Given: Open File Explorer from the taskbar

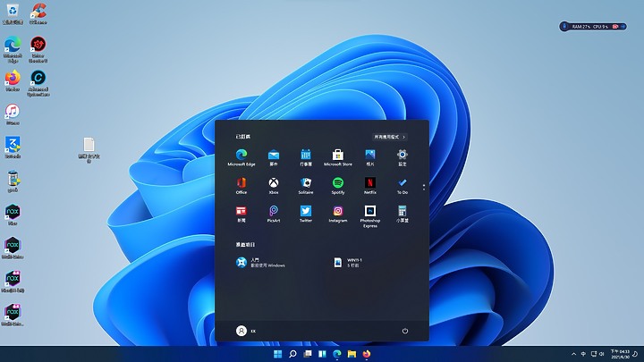Looking at the screenshot, I should tap(352, 354).
